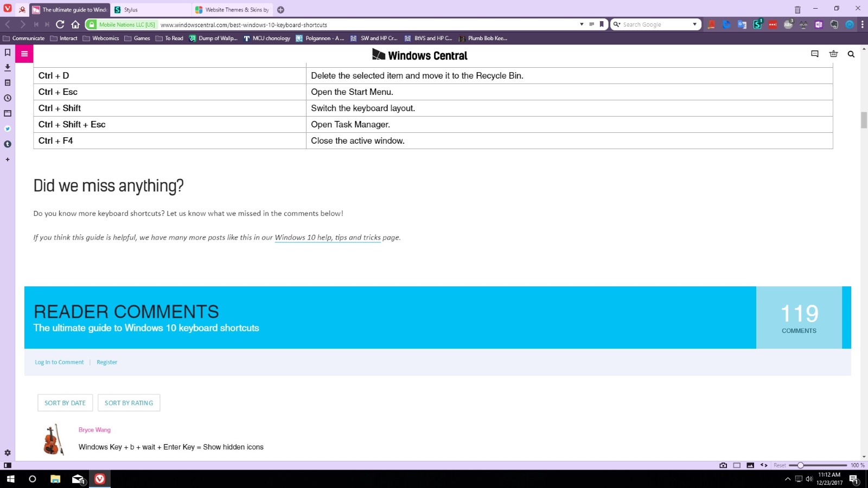Screen dimensions: 868x488
Task: Toggle reader view in address bar
Action: point(591,24)
